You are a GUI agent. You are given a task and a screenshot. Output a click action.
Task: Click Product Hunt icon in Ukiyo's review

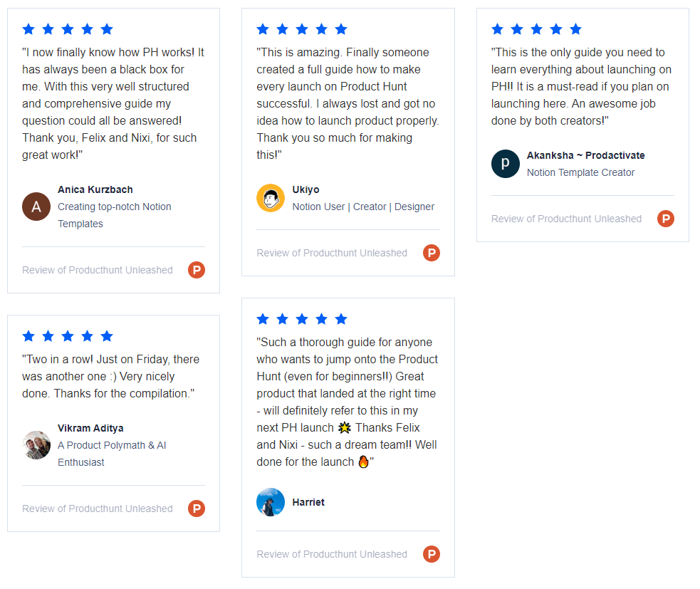432,253
